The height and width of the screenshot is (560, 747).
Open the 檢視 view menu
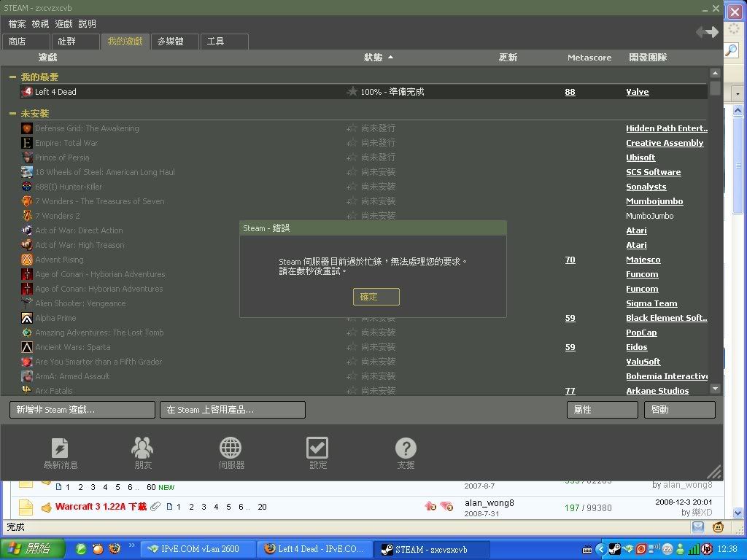[40, 24]
